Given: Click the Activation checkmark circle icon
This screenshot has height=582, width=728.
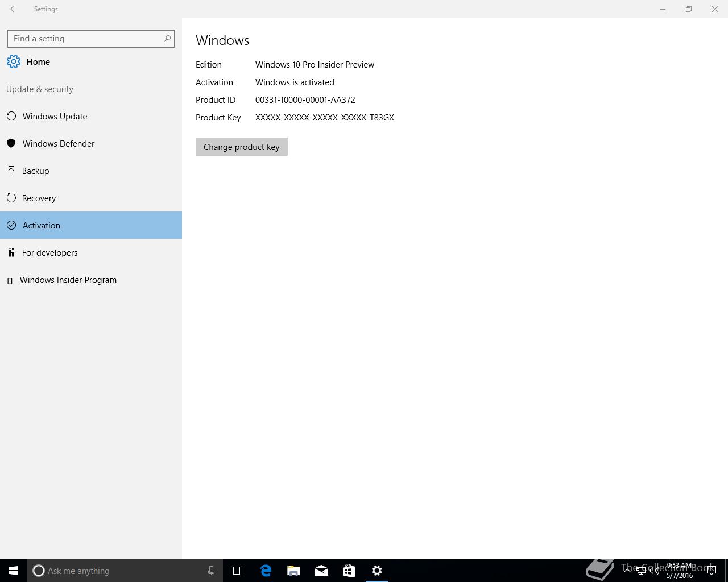Looking at the screenshot, I should (11, 225).
